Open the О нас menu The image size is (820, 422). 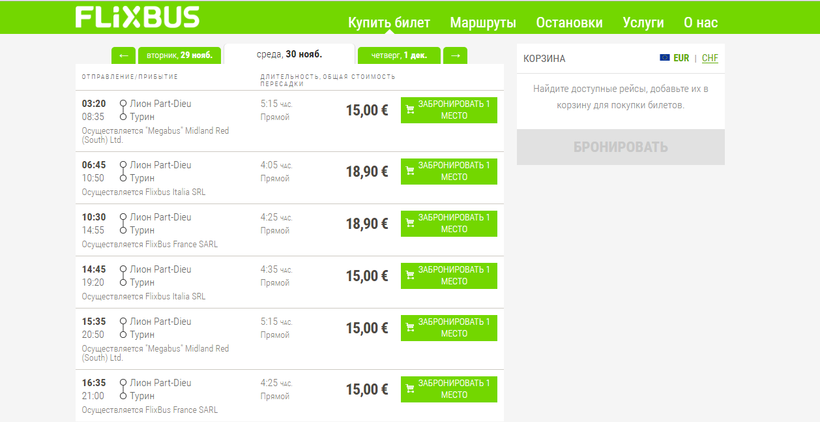701,22
